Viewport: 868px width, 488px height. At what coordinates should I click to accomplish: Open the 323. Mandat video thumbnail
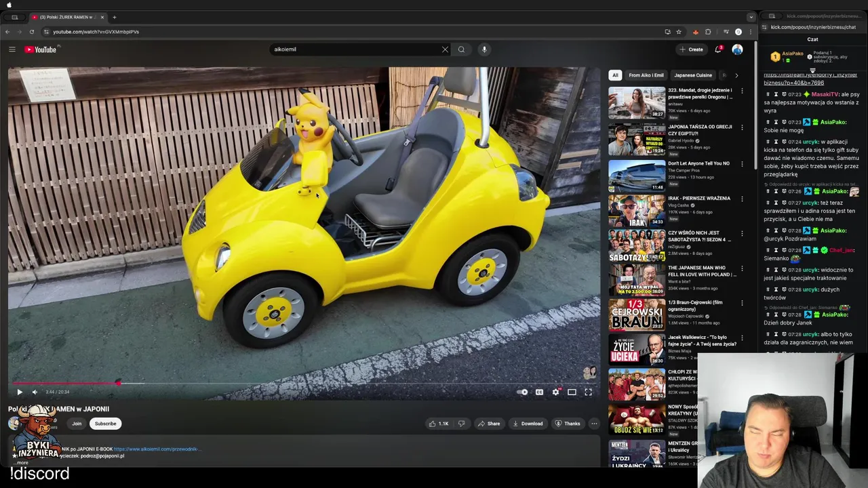coord(636,103)
